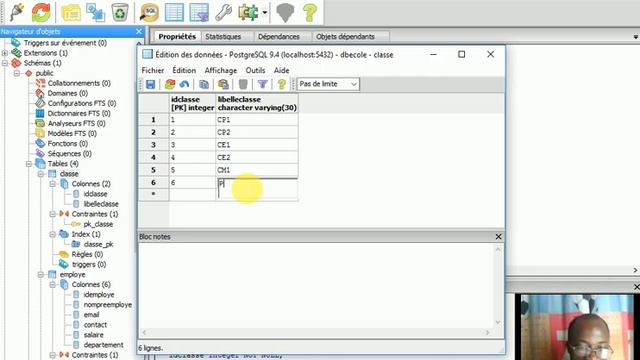Open maintenance wrench tool
This screenshot has height=360, width=640.
click(x=223, y=12)
